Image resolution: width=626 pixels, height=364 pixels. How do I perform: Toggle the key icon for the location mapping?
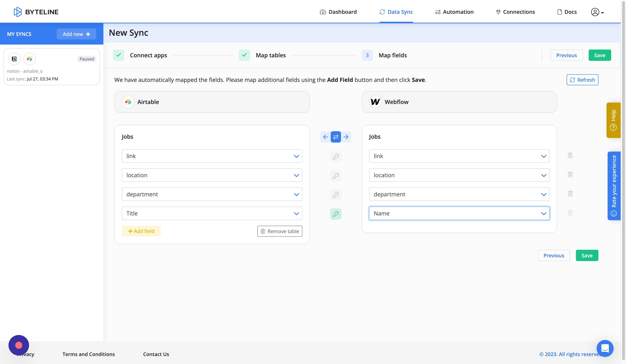[x=336, y=176]
